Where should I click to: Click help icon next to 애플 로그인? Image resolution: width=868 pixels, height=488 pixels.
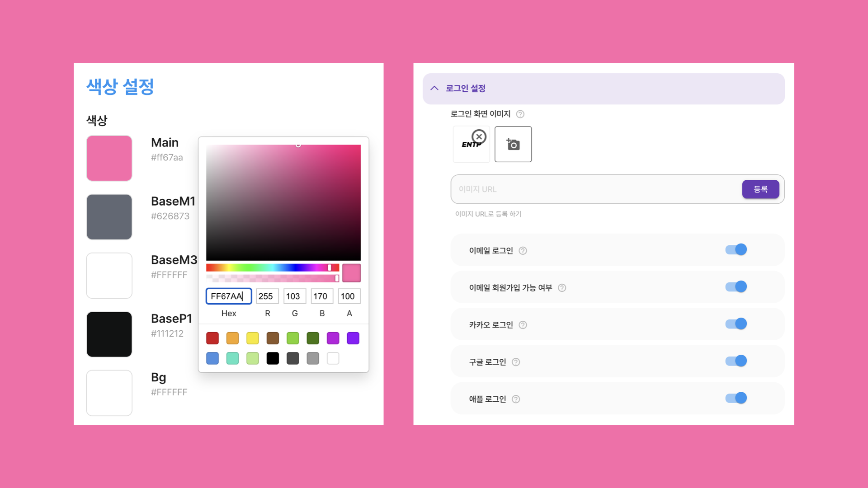point(516,399)
